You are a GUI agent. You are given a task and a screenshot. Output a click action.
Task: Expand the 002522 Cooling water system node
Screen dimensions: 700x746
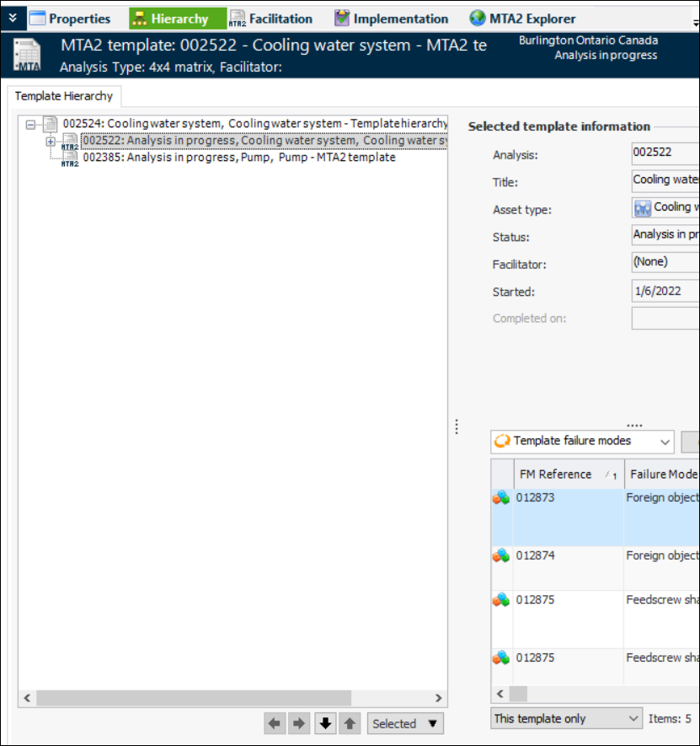pyautogui.click(x=51, y=142)
